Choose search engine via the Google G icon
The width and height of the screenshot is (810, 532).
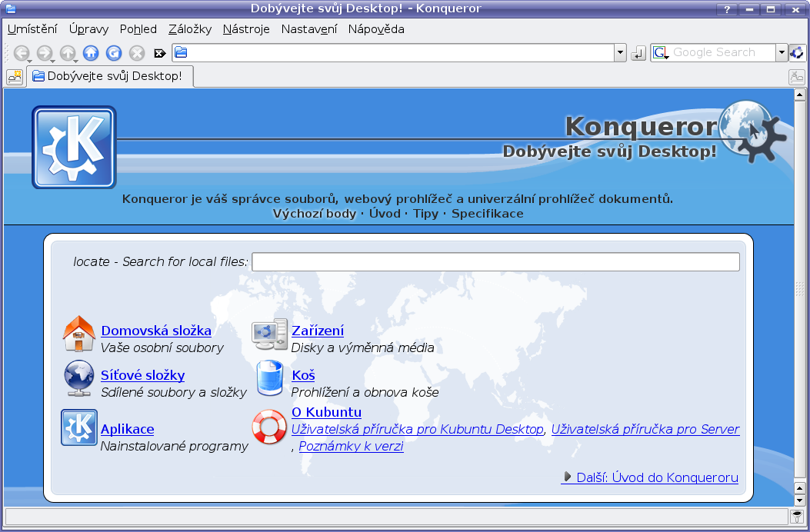(661, 53)
